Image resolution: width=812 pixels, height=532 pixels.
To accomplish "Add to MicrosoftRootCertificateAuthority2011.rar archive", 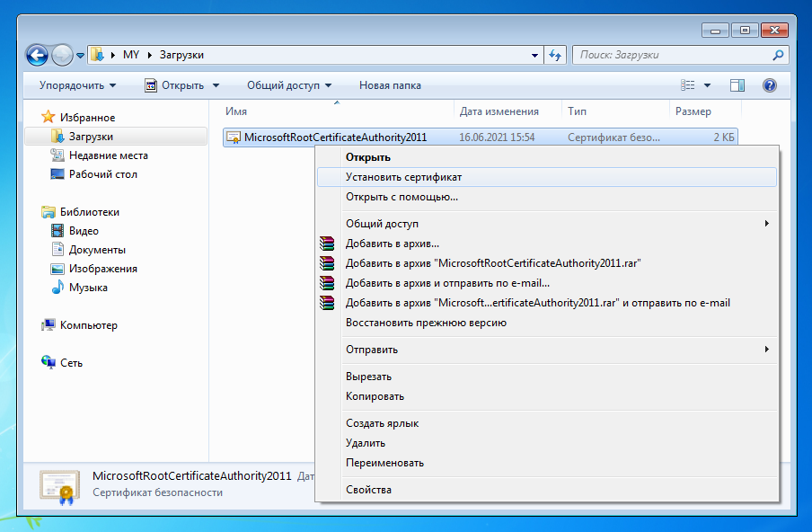I will pos(546,263).
